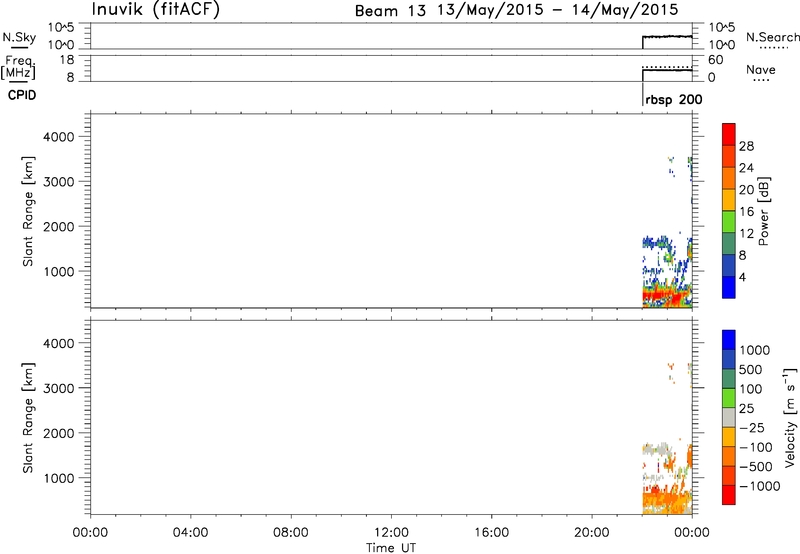Click the '20:00' time tick label
Screen dimensions: 800x554
[591, 533]
